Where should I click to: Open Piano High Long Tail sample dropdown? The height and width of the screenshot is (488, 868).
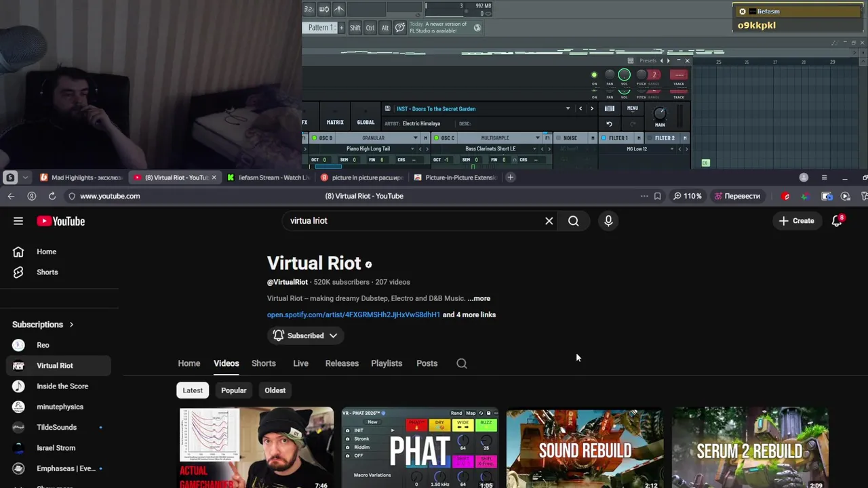coord(412,148)
